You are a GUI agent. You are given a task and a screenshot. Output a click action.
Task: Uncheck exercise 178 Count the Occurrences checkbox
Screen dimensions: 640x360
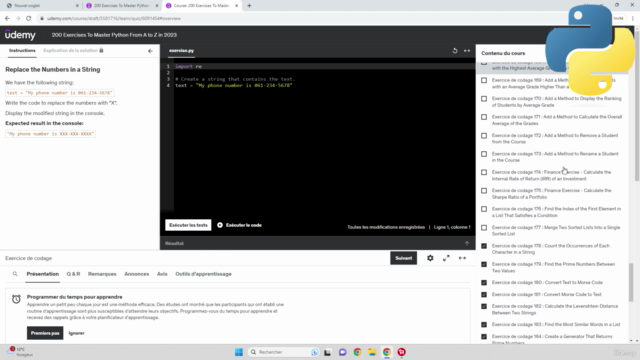click(x=484, y=246)
